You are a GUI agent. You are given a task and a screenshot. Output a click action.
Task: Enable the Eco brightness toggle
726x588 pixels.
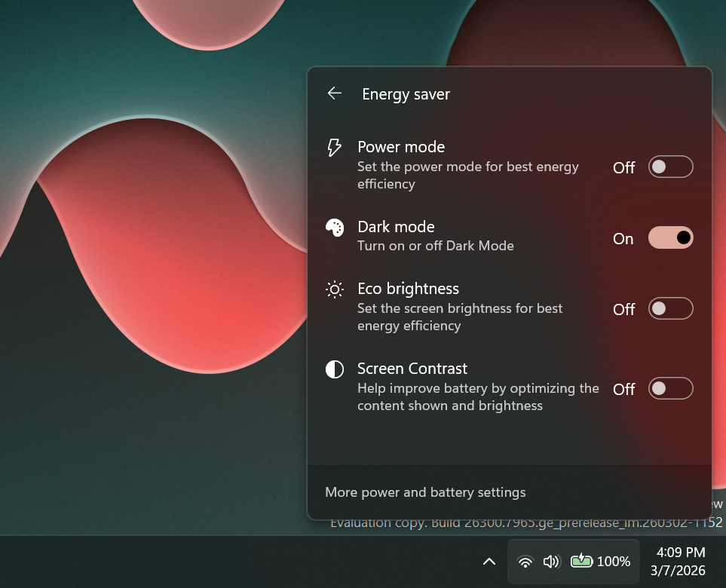point(670,309)
